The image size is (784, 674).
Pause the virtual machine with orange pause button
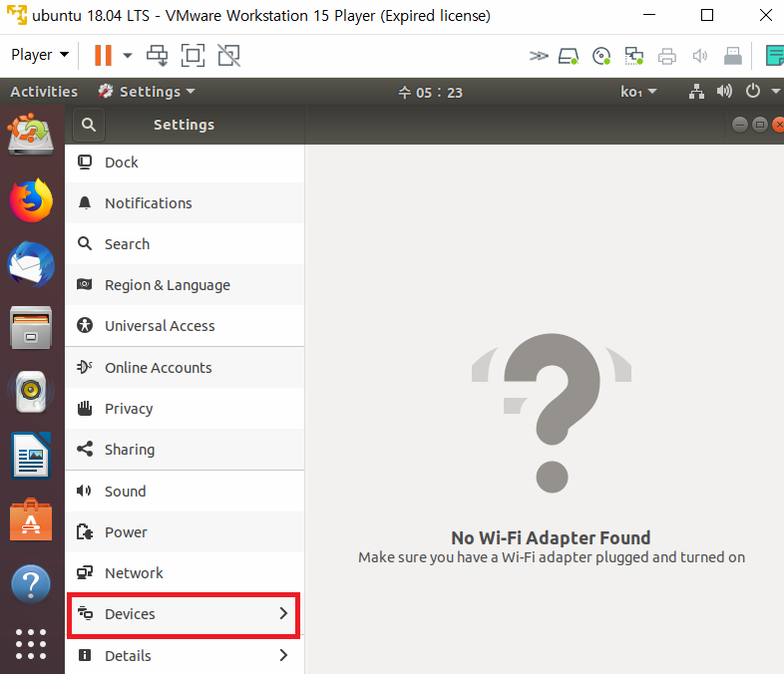pos(103,55)
